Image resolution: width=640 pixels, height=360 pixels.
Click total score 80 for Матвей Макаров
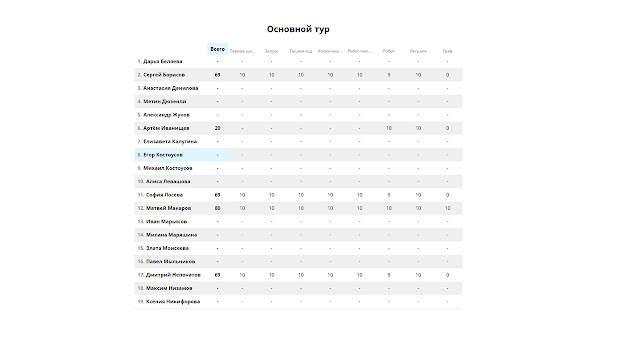click(x=217, y=208)
